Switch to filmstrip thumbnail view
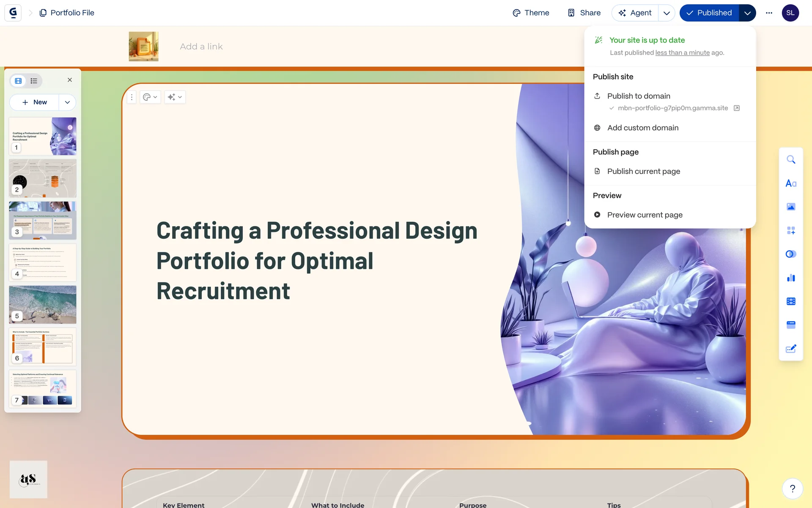This screenshot has width=812, height=508. coord(18,80)
